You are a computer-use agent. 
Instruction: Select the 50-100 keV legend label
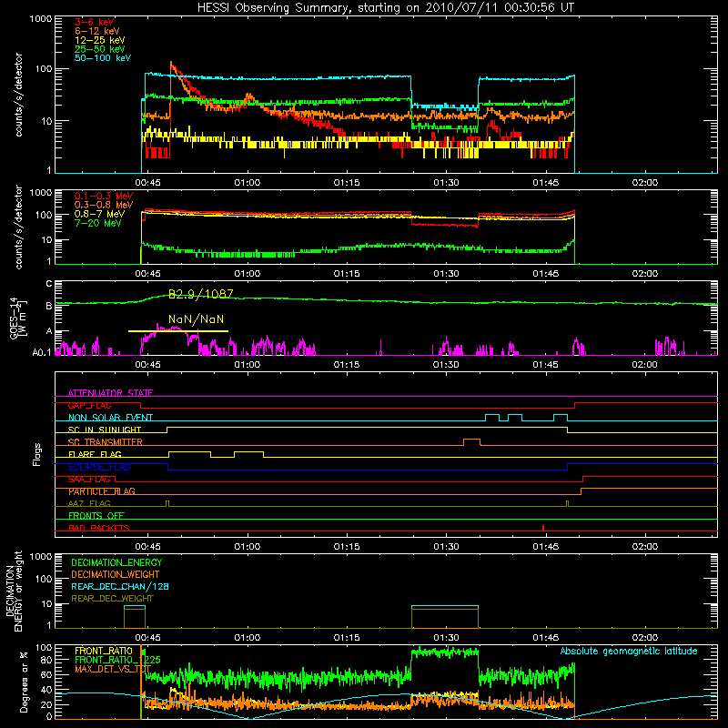(103, 58)
